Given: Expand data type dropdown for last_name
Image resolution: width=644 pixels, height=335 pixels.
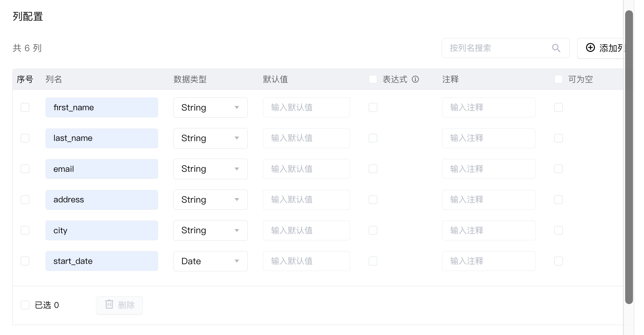Looking at the screenshot, I should click(210, 138).
